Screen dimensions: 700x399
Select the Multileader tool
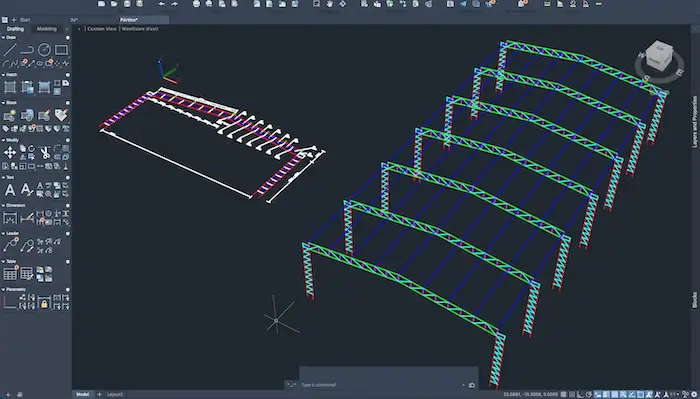pyautogui.click(x=10, y=245)
